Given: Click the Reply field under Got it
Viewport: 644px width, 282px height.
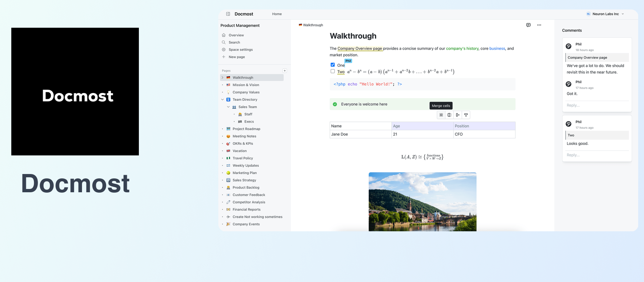Looking at the screenshot, I should pyautogui.click(x=597, y=105).
